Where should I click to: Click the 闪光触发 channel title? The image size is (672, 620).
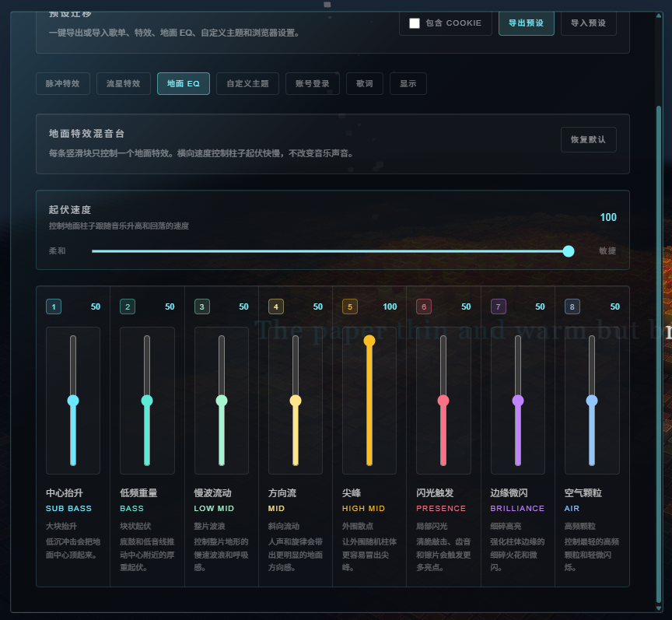tap(435, 493)
